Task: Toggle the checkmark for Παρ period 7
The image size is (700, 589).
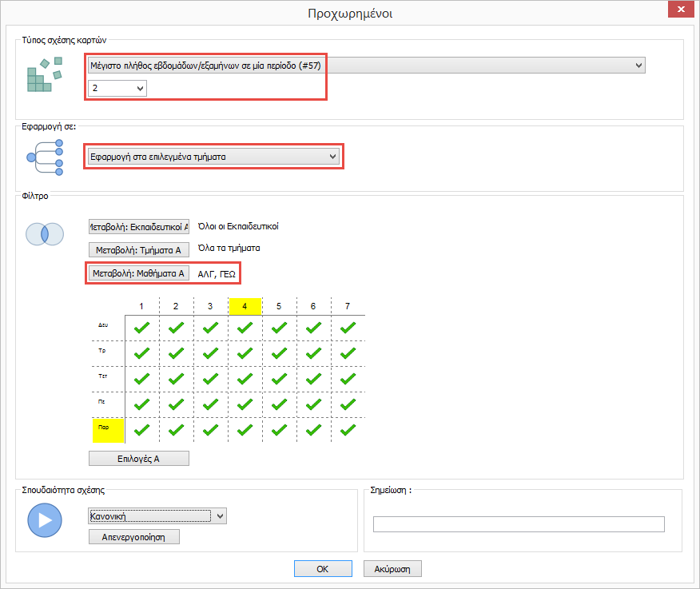Action: tap(348, 430)
